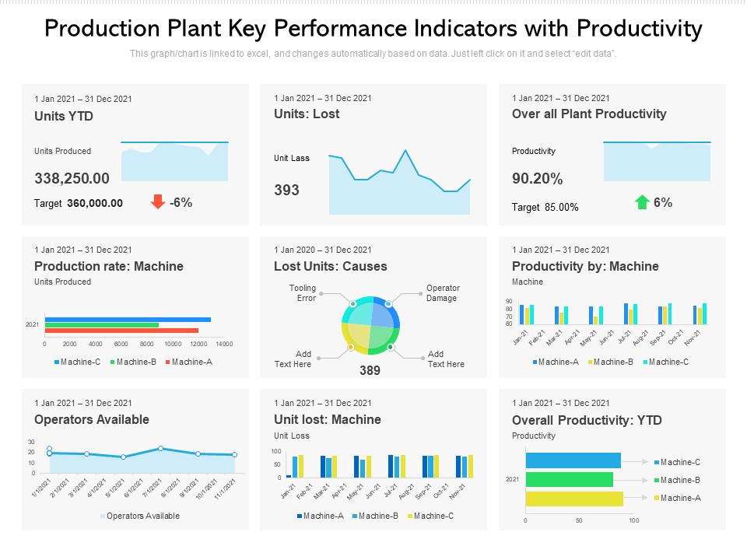Click the Overall Productivity: YTD heading
747x560 pixels.
point(587,421)
